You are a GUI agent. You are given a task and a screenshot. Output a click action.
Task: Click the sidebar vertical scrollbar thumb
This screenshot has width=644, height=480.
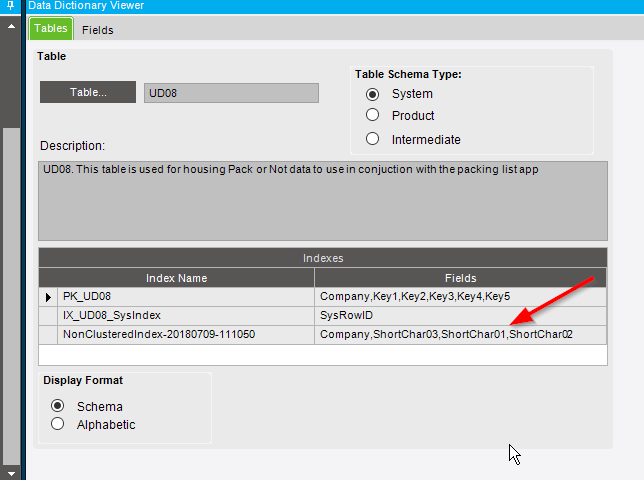click(x=11, y=297)
